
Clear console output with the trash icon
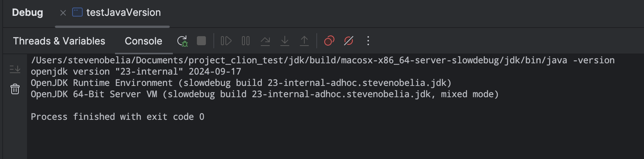click(x=15, y=89)
